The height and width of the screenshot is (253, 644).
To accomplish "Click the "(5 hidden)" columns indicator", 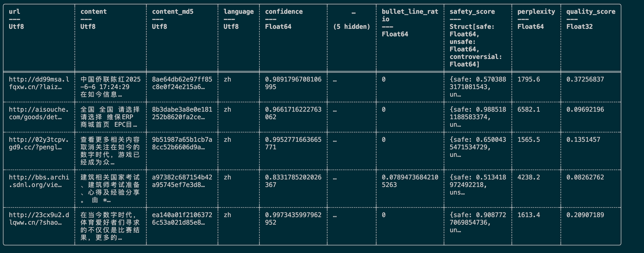I will pyautogui.click(x=352, y=27).
